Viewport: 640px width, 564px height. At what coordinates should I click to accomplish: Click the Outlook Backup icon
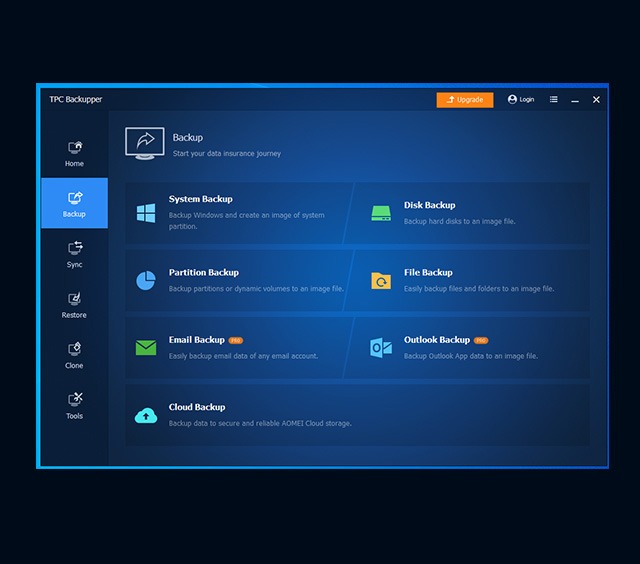381,348
